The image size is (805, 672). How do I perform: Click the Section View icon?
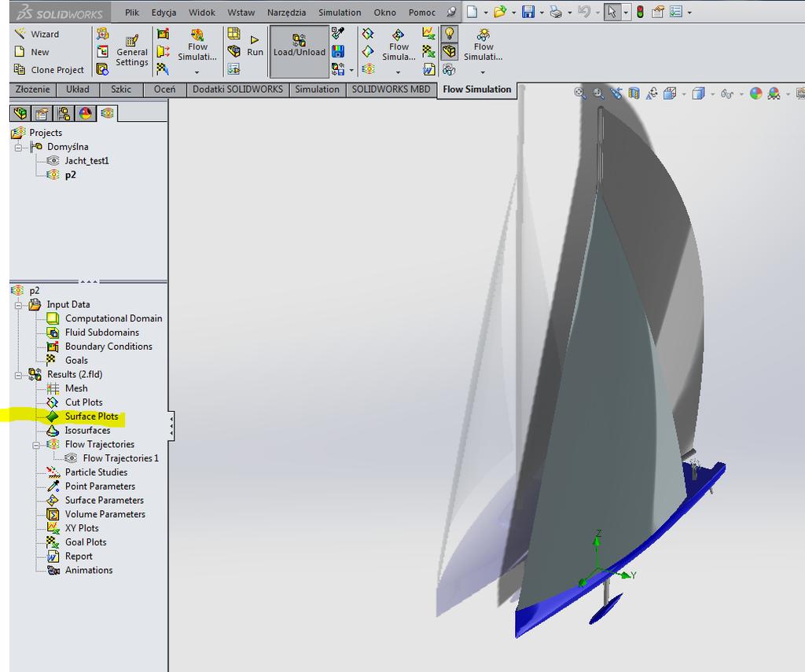coord(634,93)
